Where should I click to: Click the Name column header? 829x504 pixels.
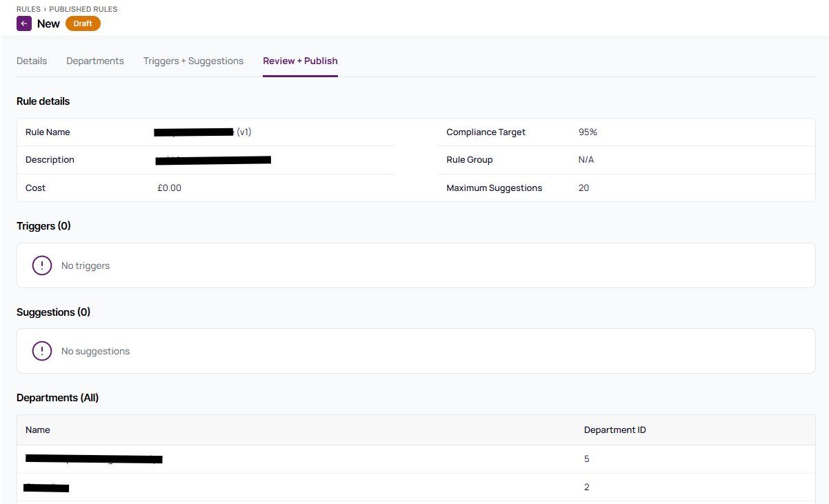pos(38,430)
